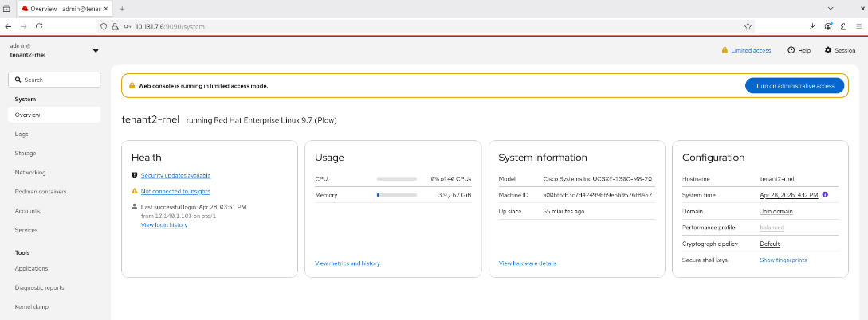The width and height of the screenshot is (868, 320).
Task: Close the Overview browser tab
Action: (x=106, y=9)
